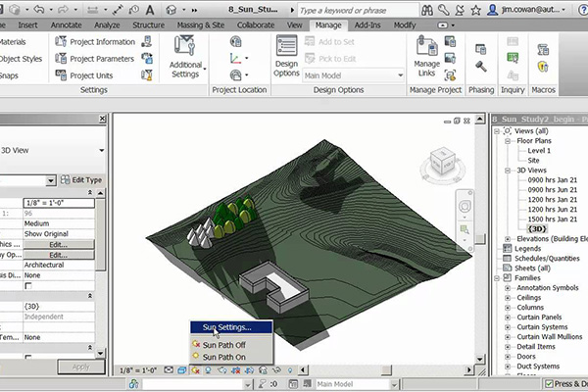
Task: Switch to the Annotate ribbon tab
Action: coord(66,25)
